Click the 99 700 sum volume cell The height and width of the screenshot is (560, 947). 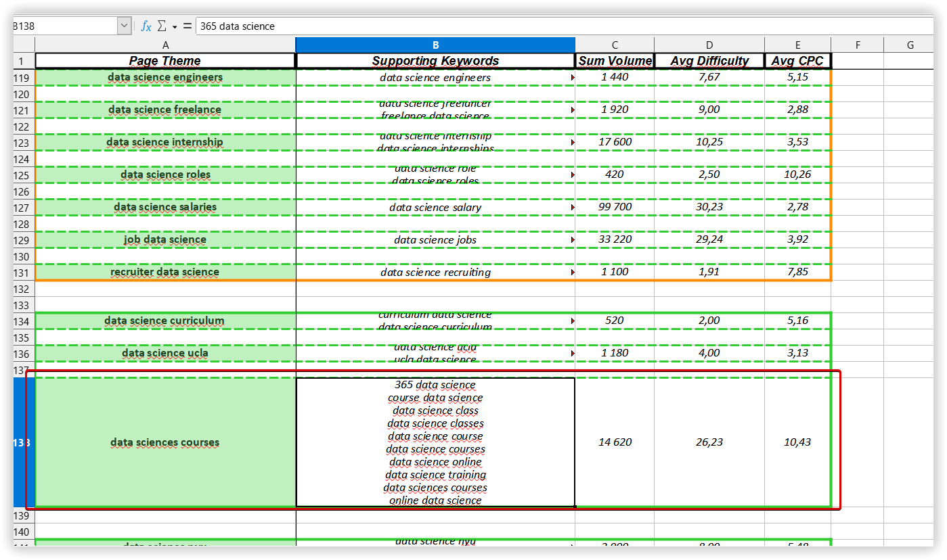coord(614,207)
